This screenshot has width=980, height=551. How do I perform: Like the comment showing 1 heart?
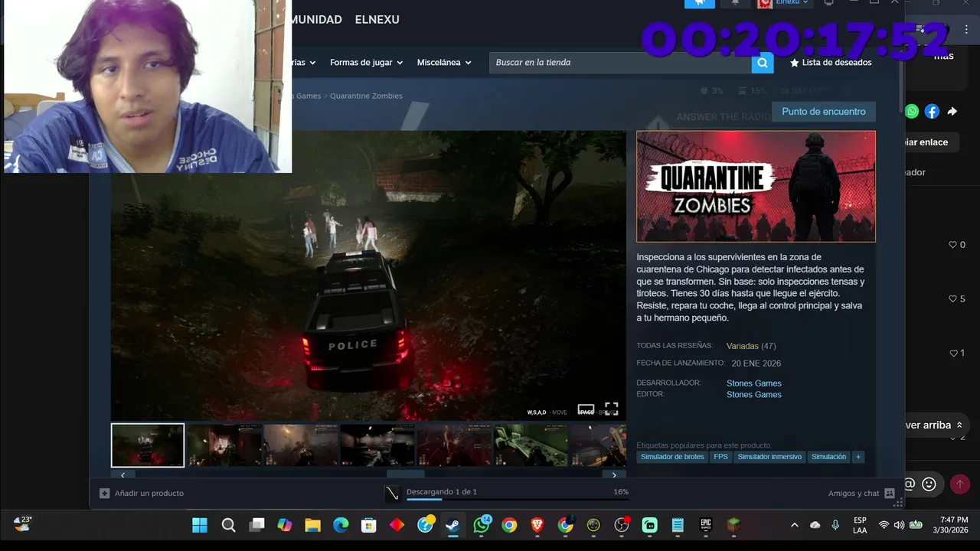953,354
